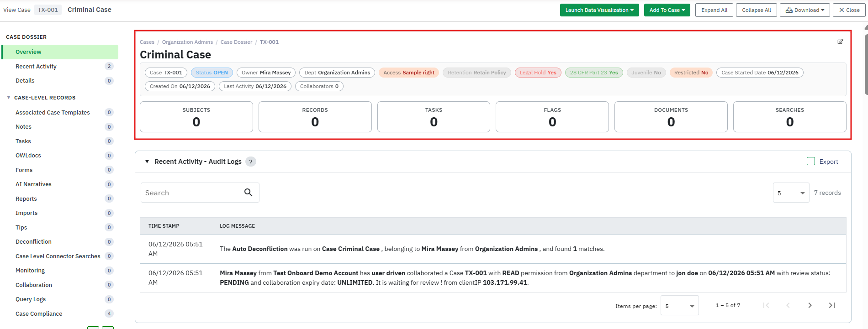Viewport: 868px width, 329px height.
Task: Click the SEARCHES count card
Action: coord(790,117)
